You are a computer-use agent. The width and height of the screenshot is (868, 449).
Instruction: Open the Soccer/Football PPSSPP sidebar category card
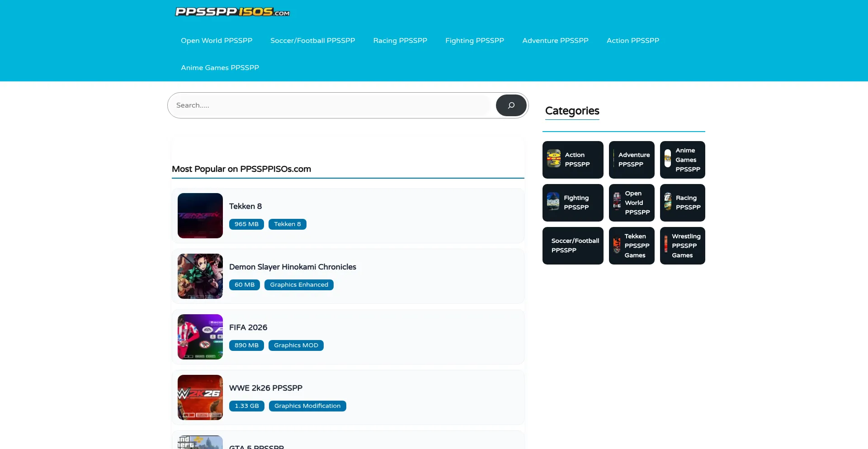tap(573, 246)
